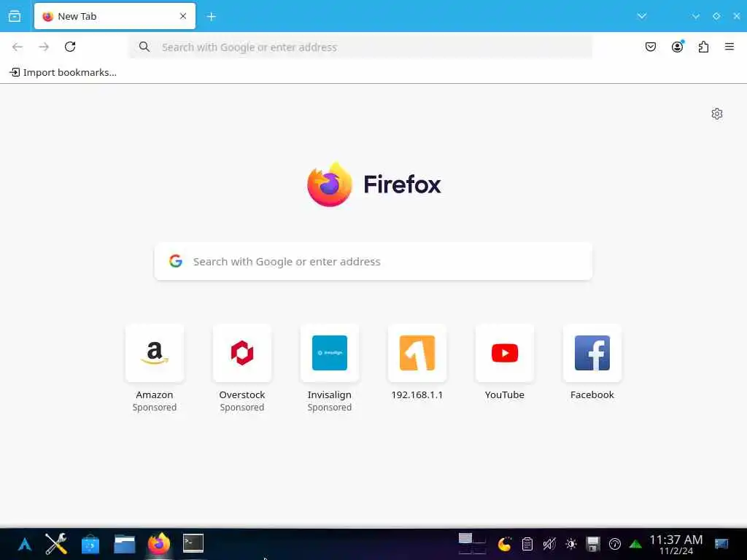Open the terminal from taskbar
Viewport: 747px width, 560px height.
pyautogui.click(x=193, y=543)
